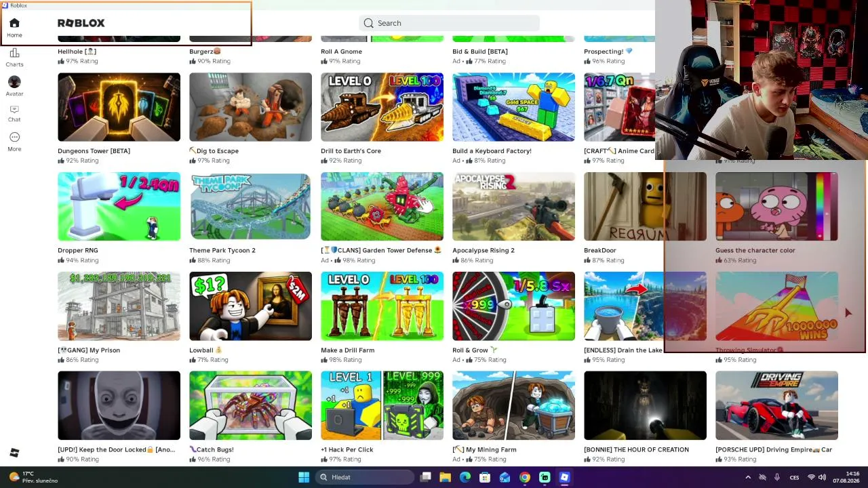This screenshot has width=868, height=488.
Task: Open Outlook mail from the taskbar
Action: click(505, 477)
